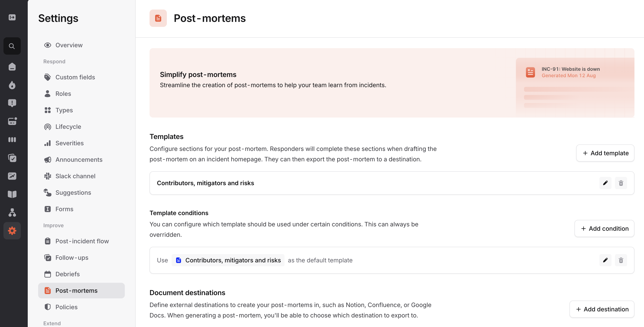The height and width of the screenshot is (327, 644).
Task: Go to Severities settings page
Action: (x=69, y=143)
